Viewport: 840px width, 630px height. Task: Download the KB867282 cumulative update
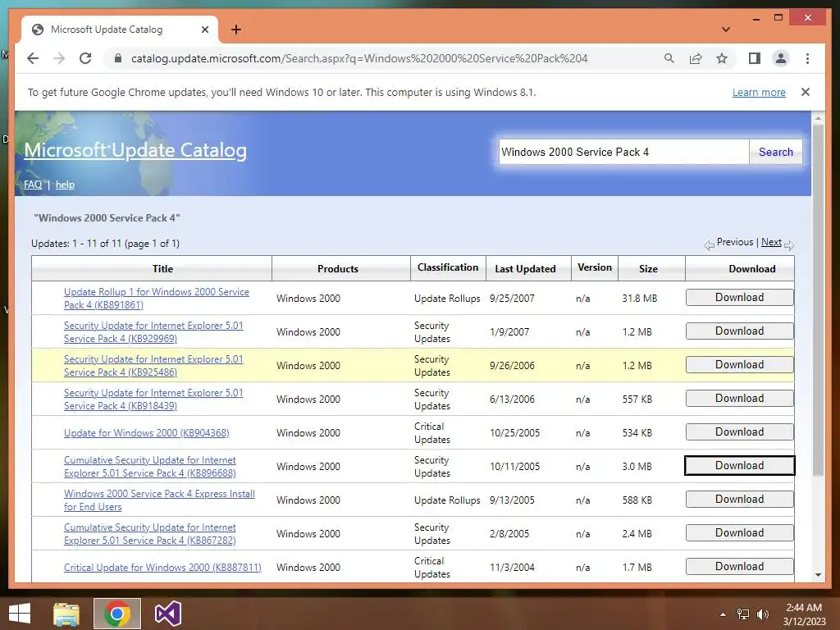pyautogui.click(x=739, y=533)
